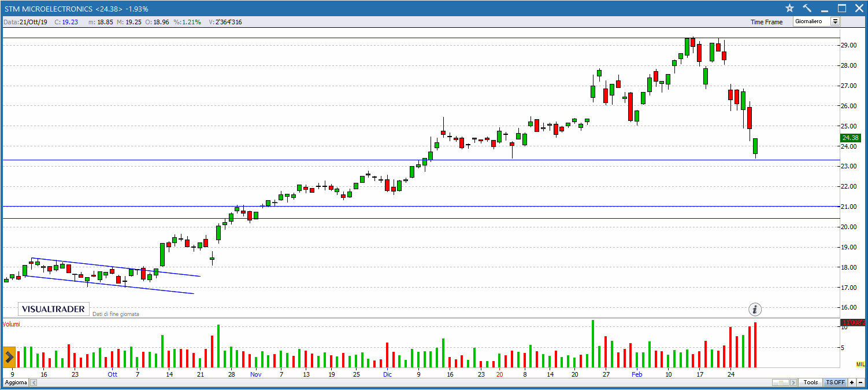
Task: Click the 'Dic' month axis label
Action: point(387,374)
